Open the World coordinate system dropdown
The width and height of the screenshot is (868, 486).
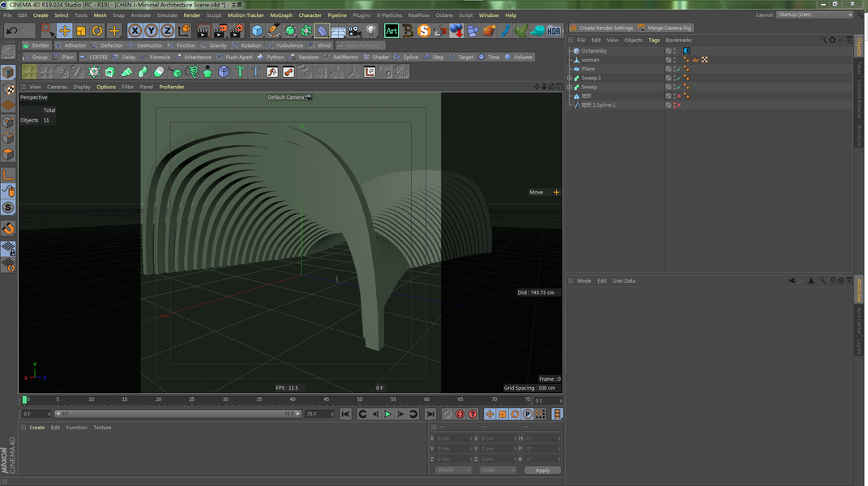(453, 470)
